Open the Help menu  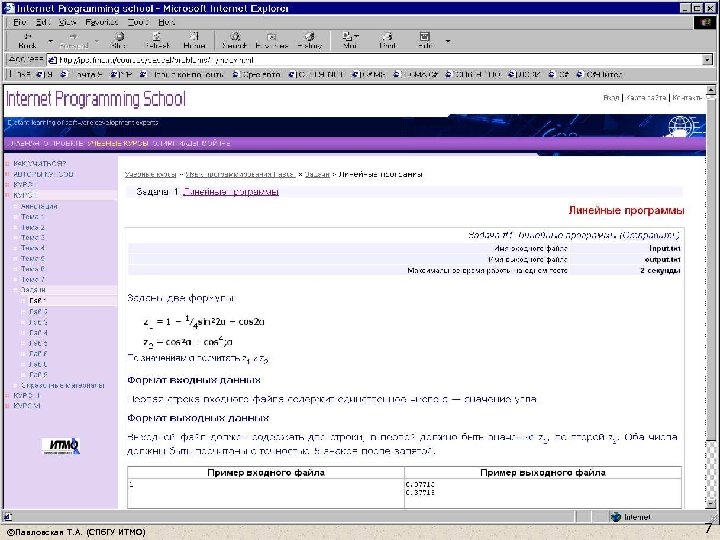point(166,22)
